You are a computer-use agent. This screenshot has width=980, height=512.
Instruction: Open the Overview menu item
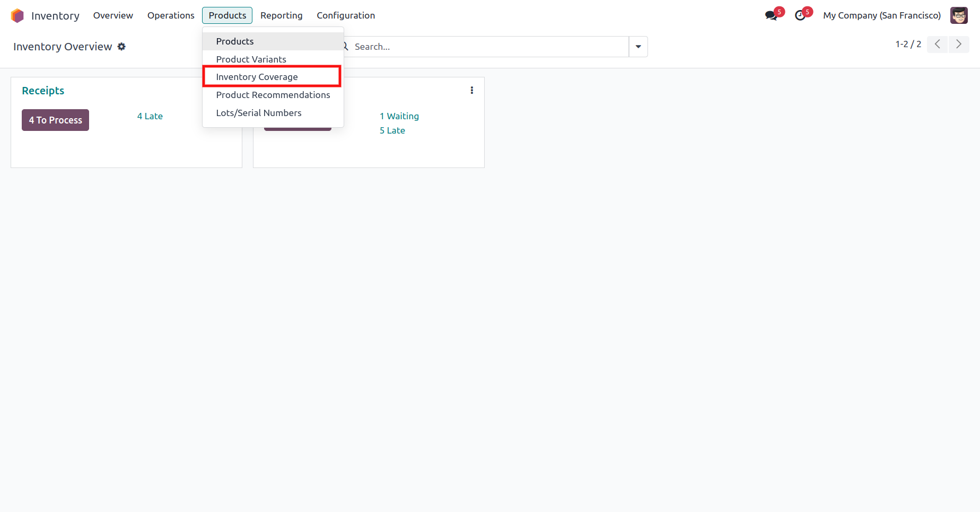point(113,15)
